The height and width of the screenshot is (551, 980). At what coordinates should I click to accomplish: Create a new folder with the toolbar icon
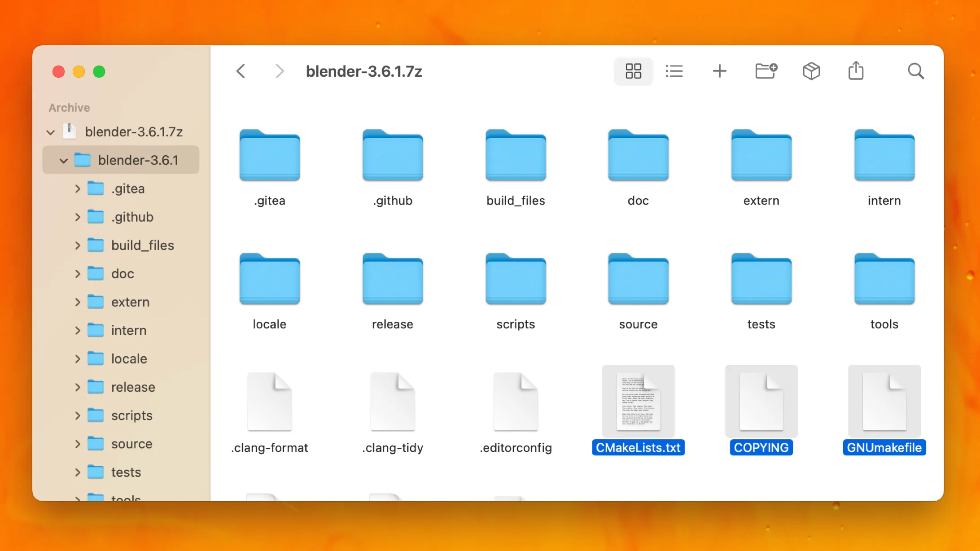pyautogui.click(x=766, y=70)
